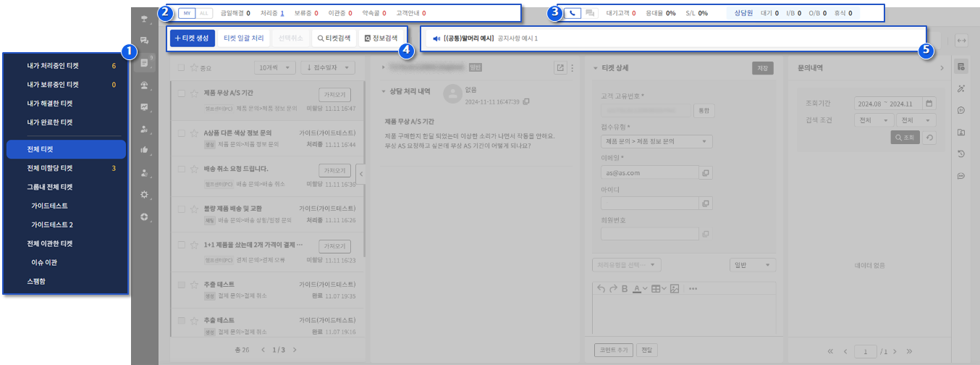Viewport: 980px width, 365px height.
Task: Open ticket in new window icon
Action: click(x=559, y=68)
